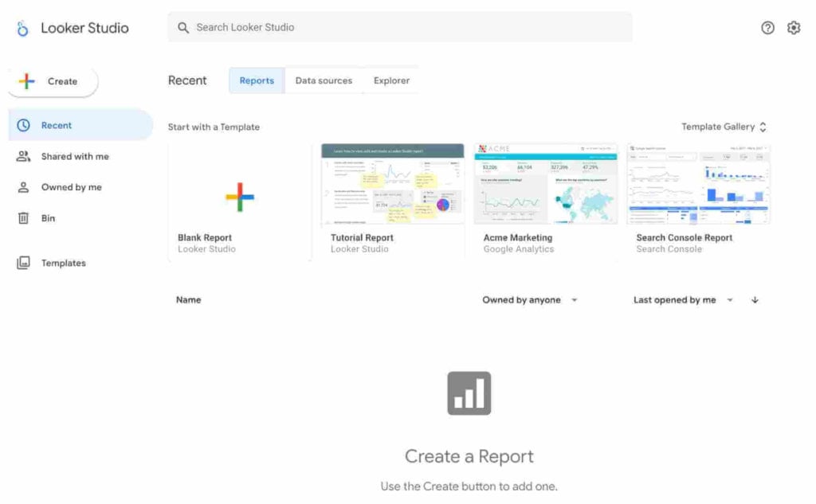816x504 pixels.
Task: Toggle the sort direction arrow
Action: tap(755, 300)
